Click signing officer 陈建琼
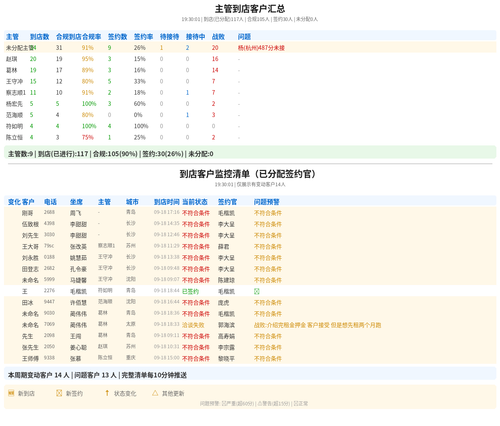The image size is (500, 426). pyautogui.click(x=226, y=280)
